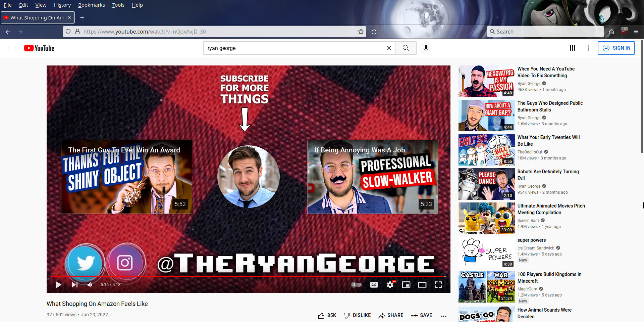Open the View menu
This screenshot has width=644, height=322.
[41, 5]
